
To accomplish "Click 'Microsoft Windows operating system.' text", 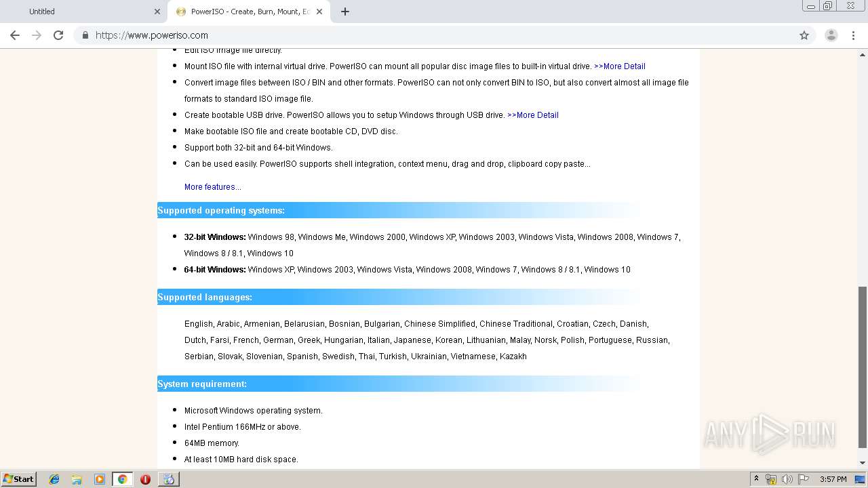I will pyautogui.click(x=254, y=411).
